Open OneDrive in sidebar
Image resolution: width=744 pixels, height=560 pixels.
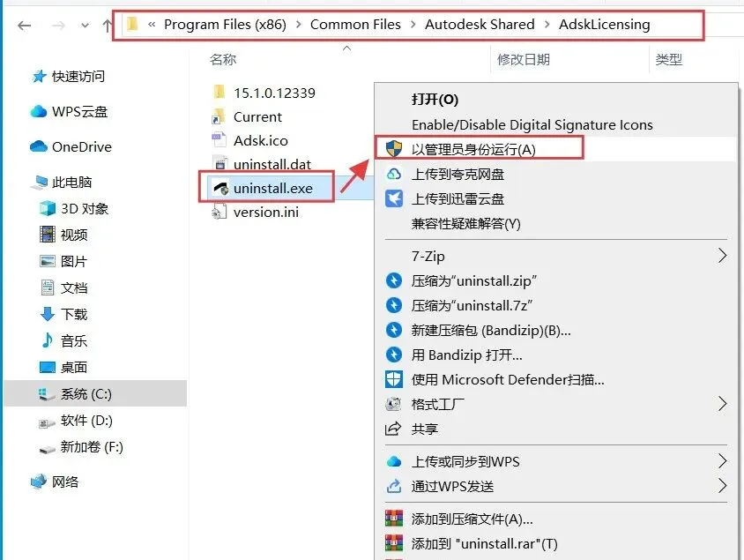point(82,146)
